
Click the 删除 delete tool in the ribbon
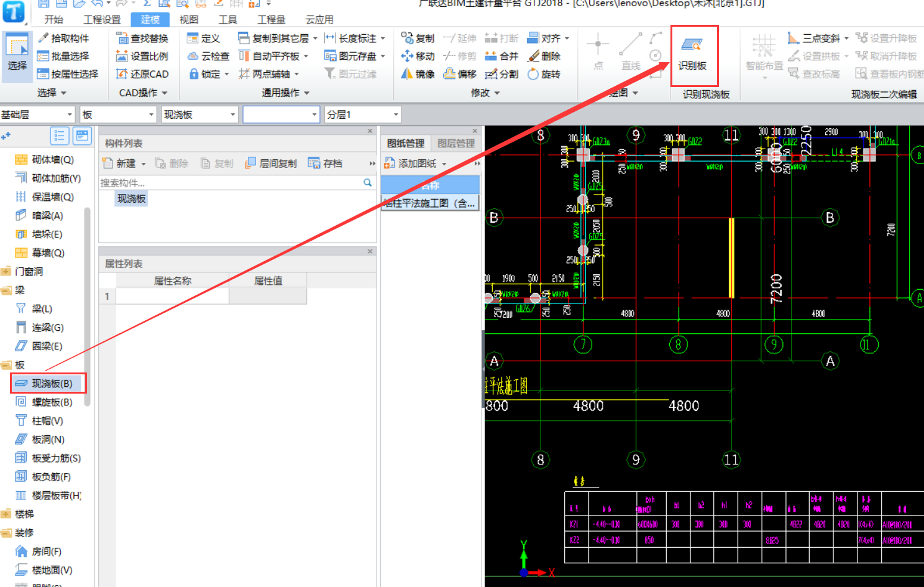544,56
